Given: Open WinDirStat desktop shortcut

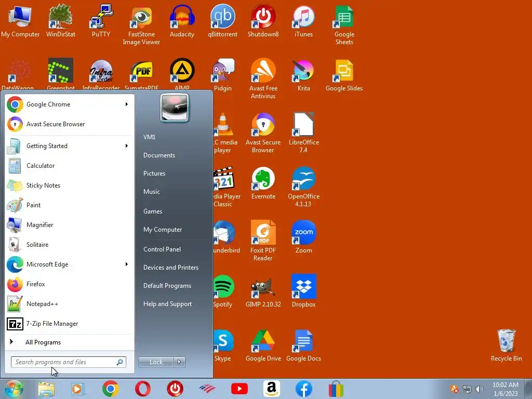Looking at the screenshot, I should tap(61, 21).
